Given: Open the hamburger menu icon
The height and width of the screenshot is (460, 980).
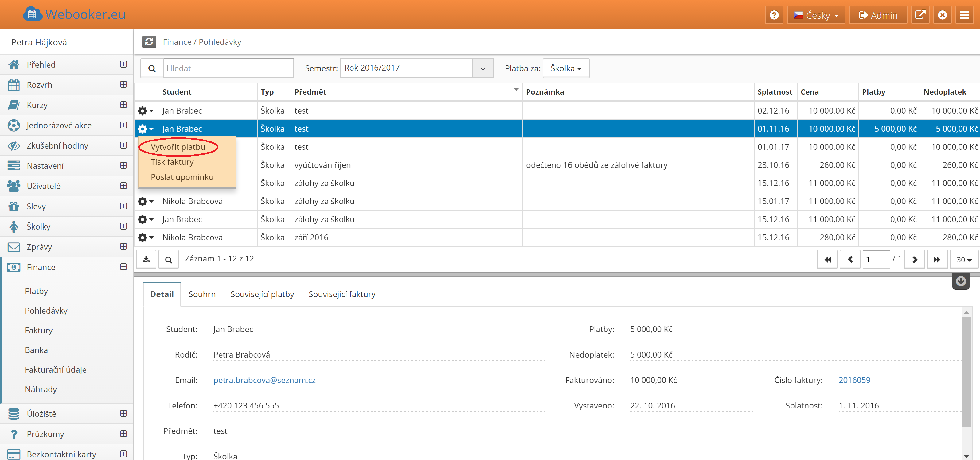Looking at the screenshot, I should [964, 15].
